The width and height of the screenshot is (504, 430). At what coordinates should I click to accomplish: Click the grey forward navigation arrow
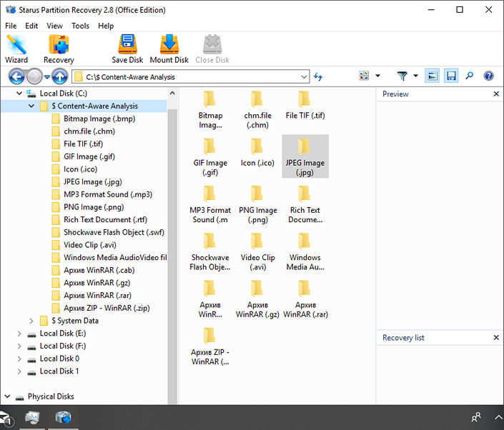pos(34,76)
